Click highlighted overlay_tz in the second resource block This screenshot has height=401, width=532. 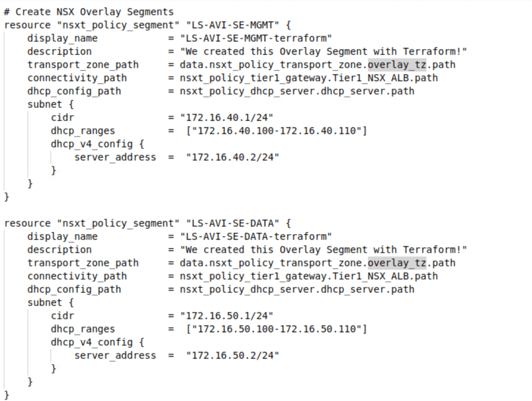[x=397, y=263]
